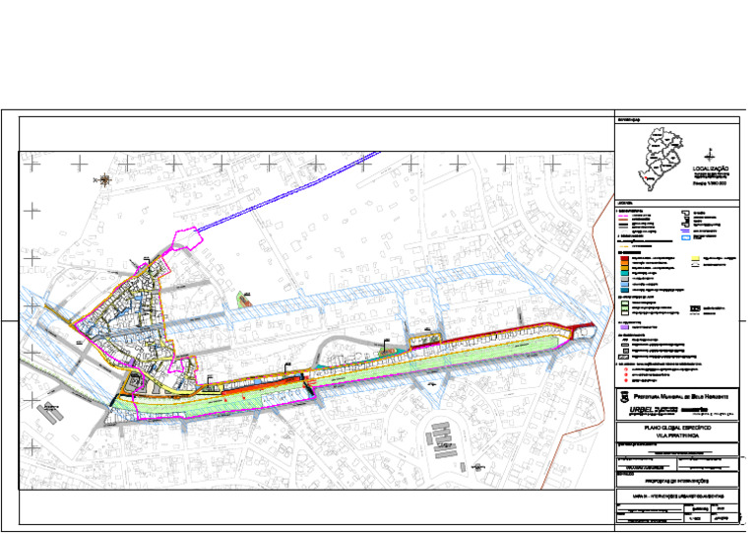This screenshot has height=534, width=756.
Task: Click "VILA PIRATININGA" in the title block
Action: click(x=677, y=435)
